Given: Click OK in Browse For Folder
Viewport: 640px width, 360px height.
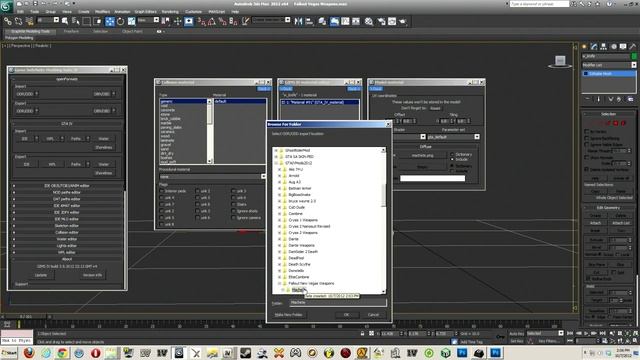Looking at the screenshot, I should coord(346,315).
